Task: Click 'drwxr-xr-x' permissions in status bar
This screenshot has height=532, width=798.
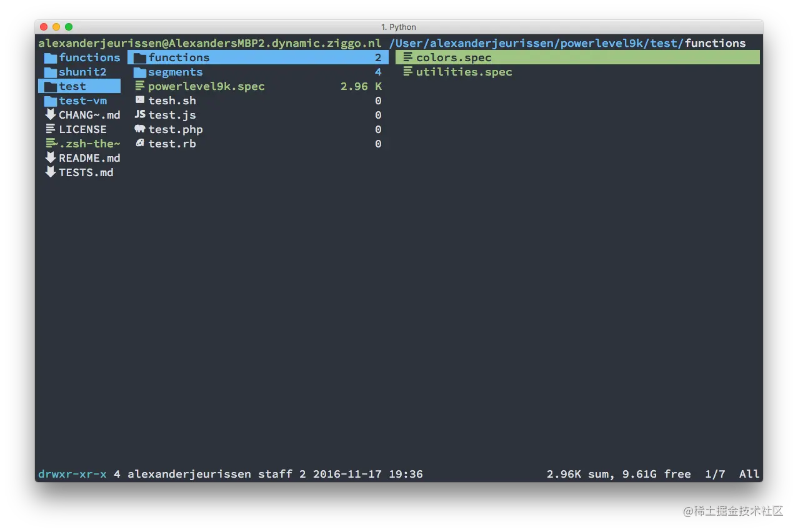Action: (x=72, y=474)
